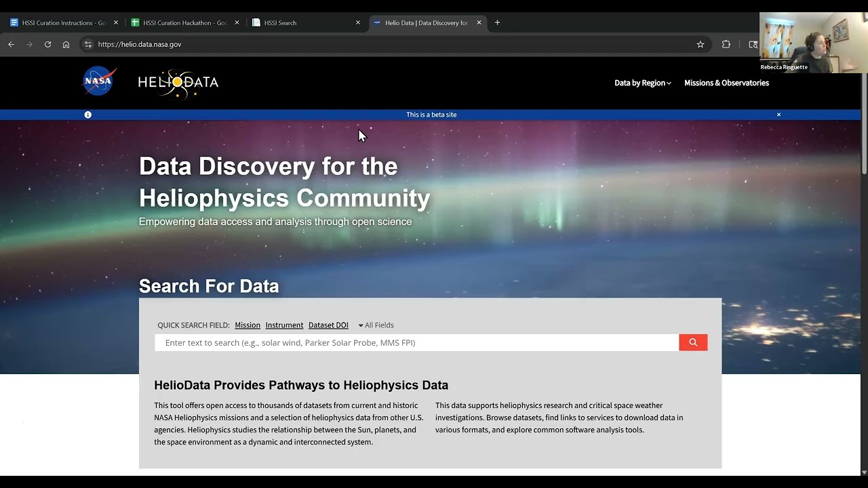The height and width of the screenshot is (488, 868).
Task: Click the 'This is a beta site' text
Action: (431, 115)
